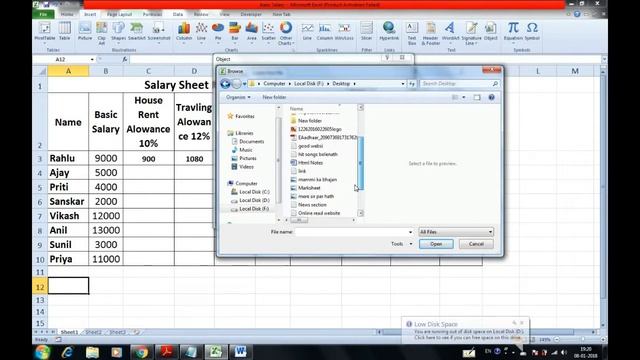Open the Name Box dropdown arrow
Image resolution: width=640 pixels, height=360 pixels.
[92, 60]
